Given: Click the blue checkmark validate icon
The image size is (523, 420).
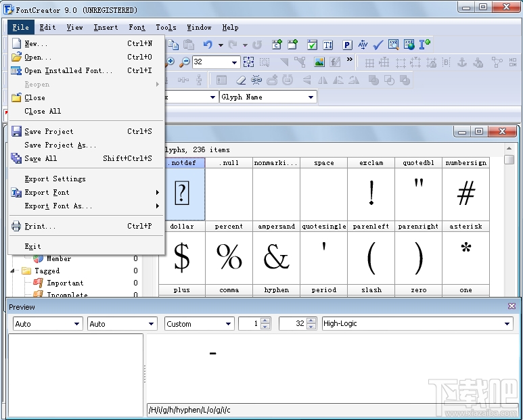Looking at the screenshot, I should pos(378,45).
